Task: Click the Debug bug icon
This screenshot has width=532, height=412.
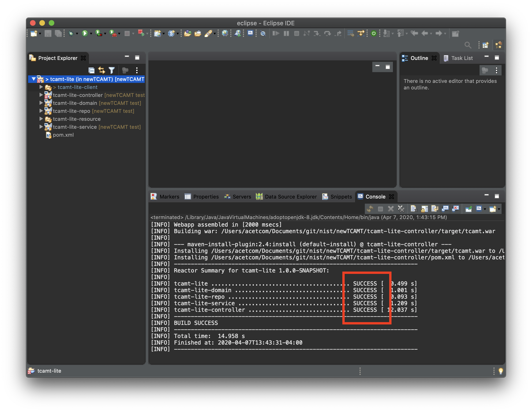Action: click(71, 33)
